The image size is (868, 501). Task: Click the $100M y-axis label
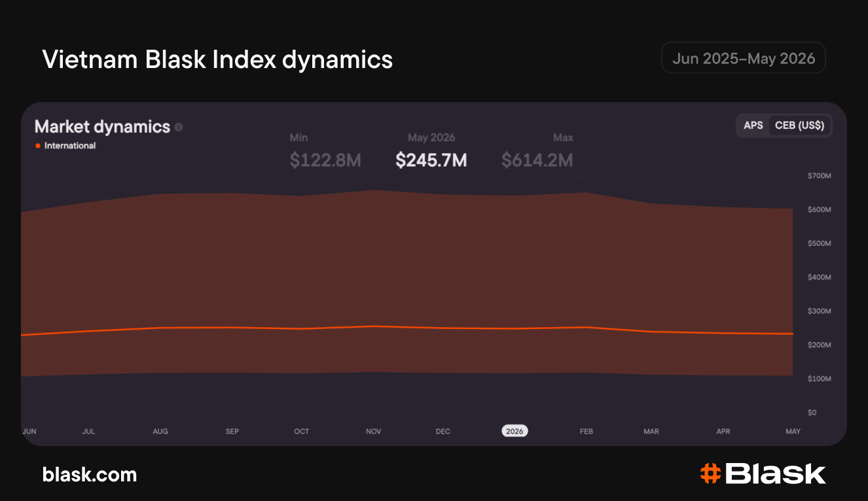click(820, 379)
